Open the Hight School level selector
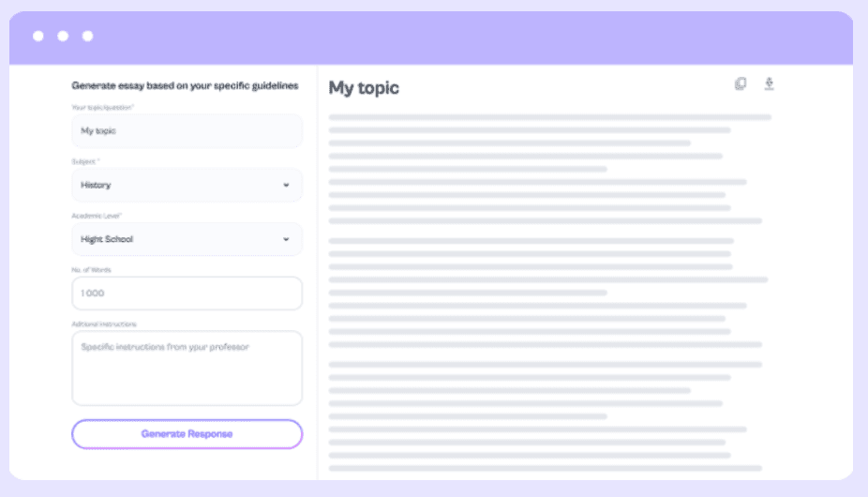Screen dimensions: 868x497 (178, 240)
